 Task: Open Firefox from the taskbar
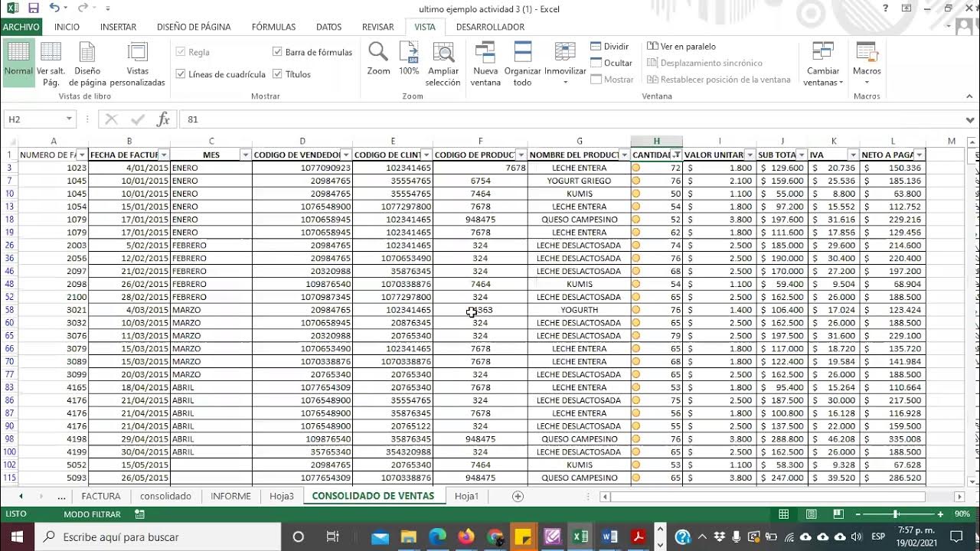point(466,536)
